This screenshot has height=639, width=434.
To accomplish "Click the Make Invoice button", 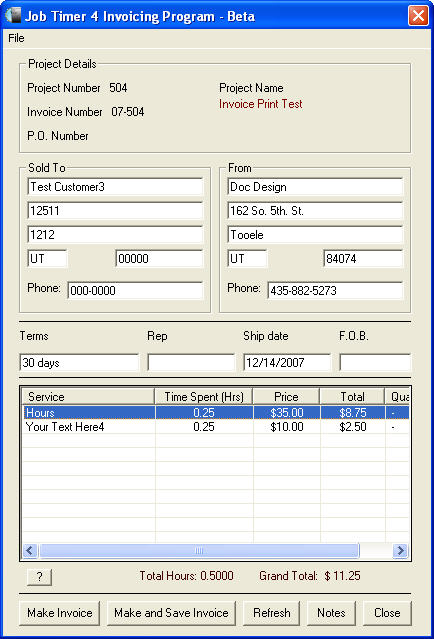I will (x=59, y=613).
